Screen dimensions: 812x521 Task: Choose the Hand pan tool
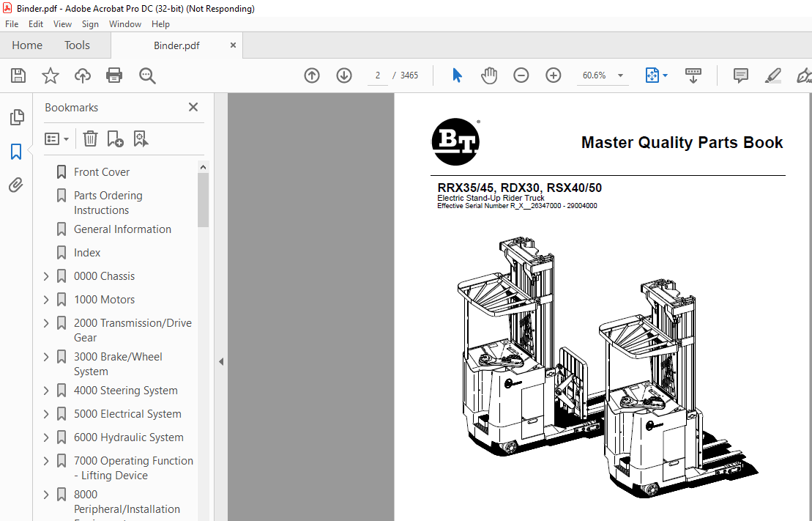click(x=489, y=75)
